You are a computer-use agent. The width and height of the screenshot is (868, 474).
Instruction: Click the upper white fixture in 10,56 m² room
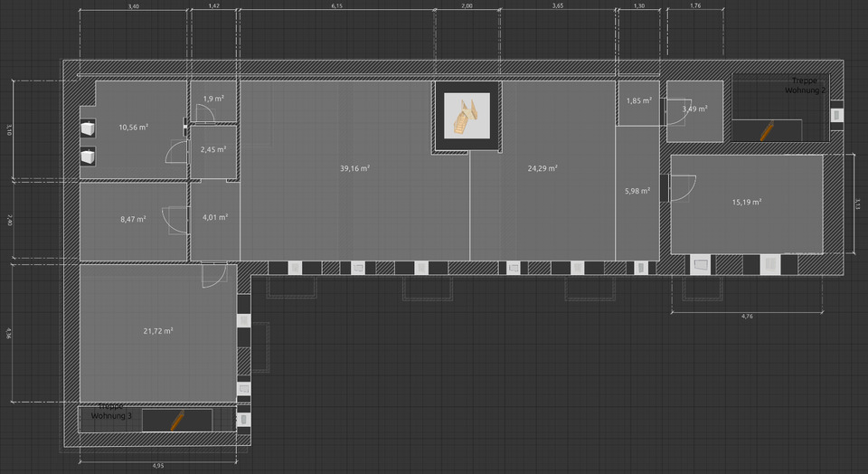click(x=88, y=129)
